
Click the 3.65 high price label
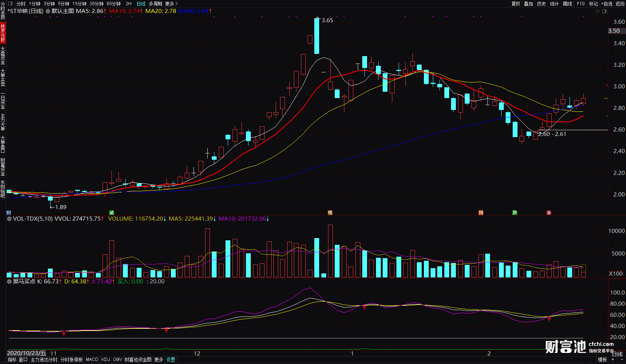tap(327, 20)
